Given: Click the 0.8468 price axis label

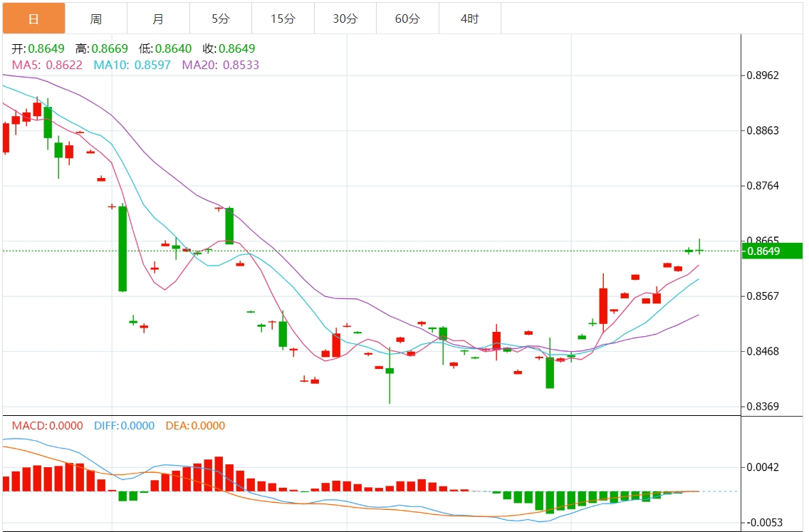Looking at the screenshot, I should [x=763, y=351].
